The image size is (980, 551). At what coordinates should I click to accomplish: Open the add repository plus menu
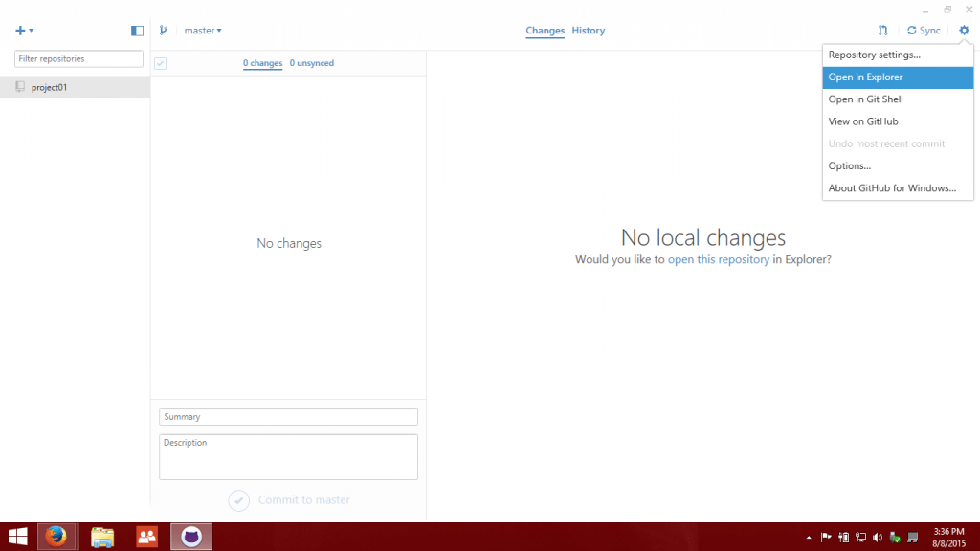point(24,30)
